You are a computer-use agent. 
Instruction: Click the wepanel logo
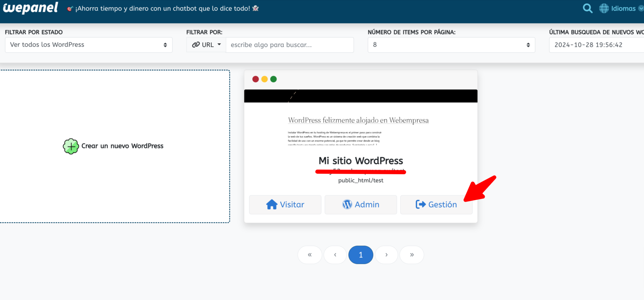coord(30,8)
